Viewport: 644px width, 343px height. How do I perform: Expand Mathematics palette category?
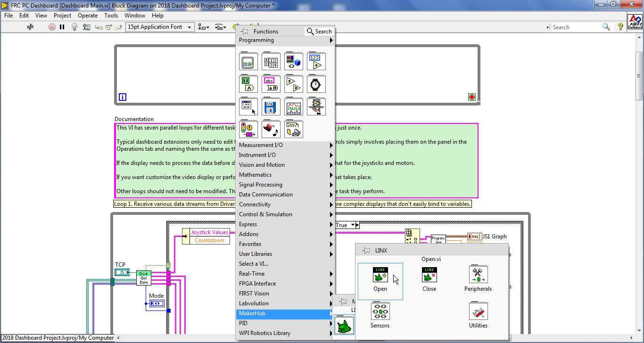pyautogui.click(x=285, y=175)
